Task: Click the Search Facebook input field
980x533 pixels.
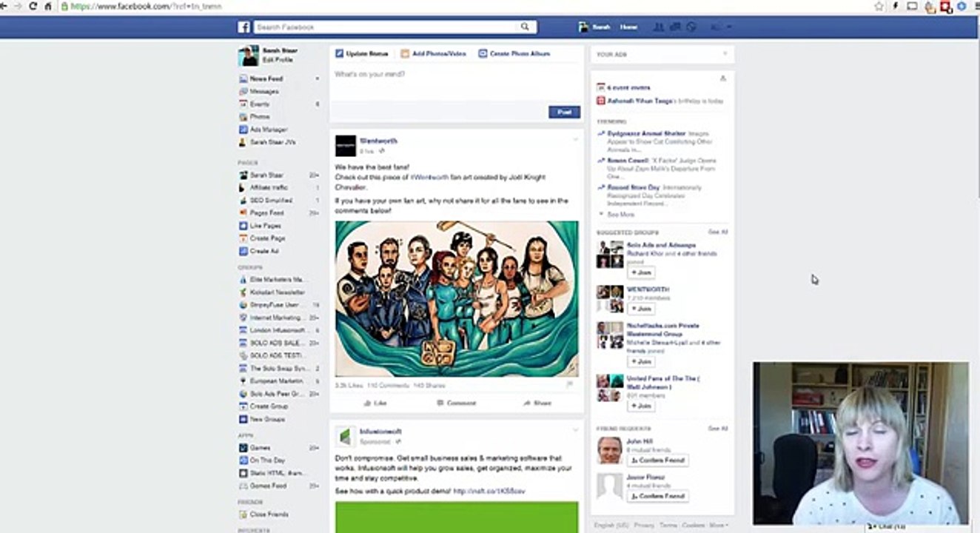Action: click(386, 27)
